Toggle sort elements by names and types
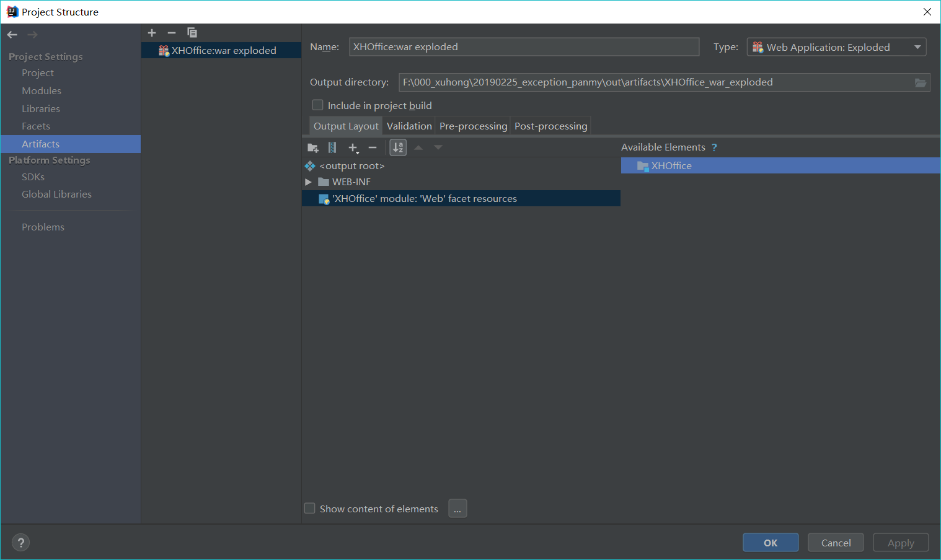The height and width of the screenshot is (560, 941). pos(398,147)
